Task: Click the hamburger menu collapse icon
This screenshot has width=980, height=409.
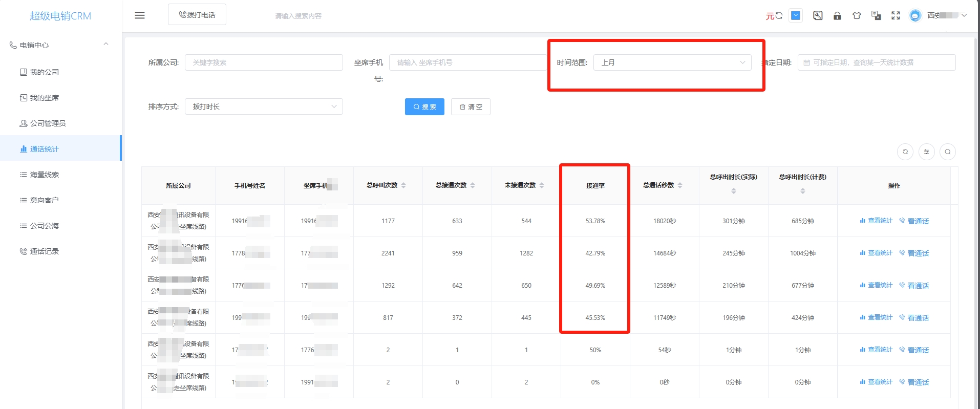Action: coord(140,15)
